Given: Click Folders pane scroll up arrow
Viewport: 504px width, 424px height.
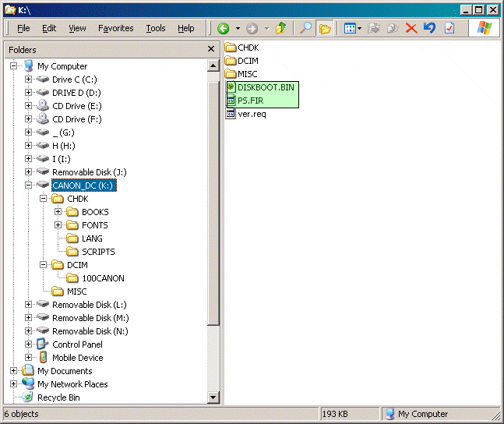Looking at the screenshot, I should coord(213,66).
